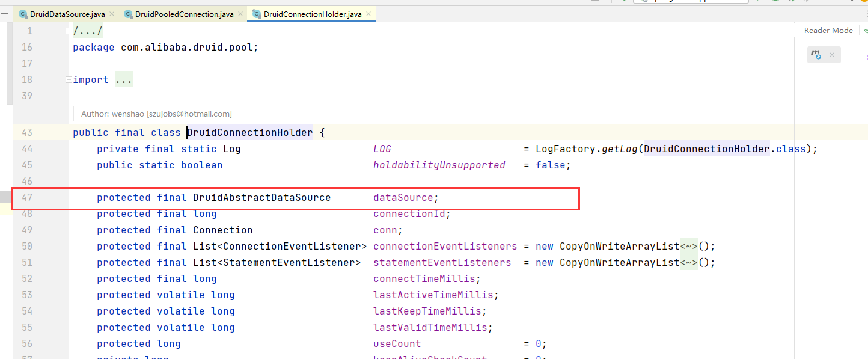
Task: Click the connectionId field on line 48
Action: (x=409, y=214)
